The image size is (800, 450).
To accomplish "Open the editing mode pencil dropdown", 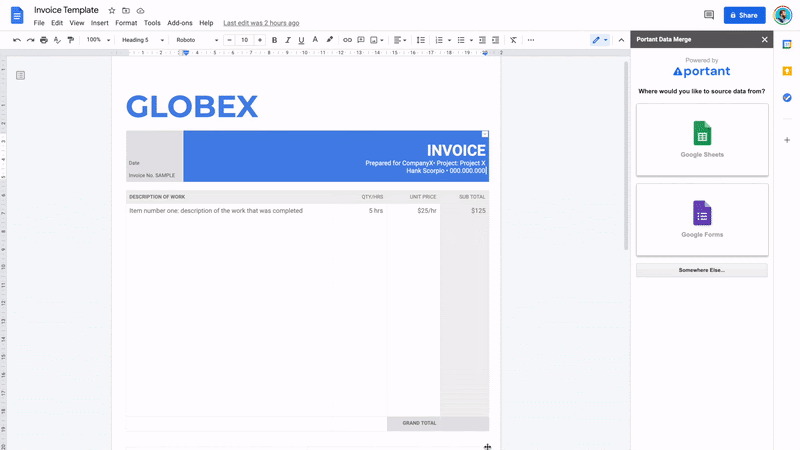I will click(599, 40).
